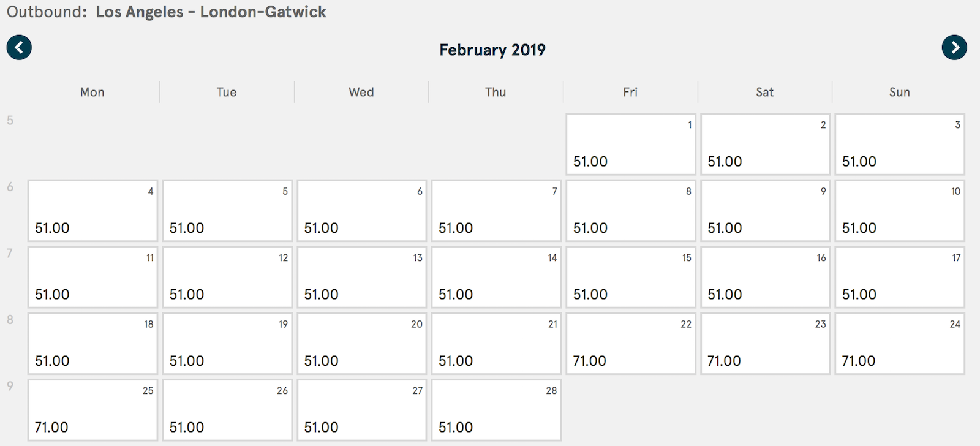Go to previous month with left arrow

[x=19, y=48]
